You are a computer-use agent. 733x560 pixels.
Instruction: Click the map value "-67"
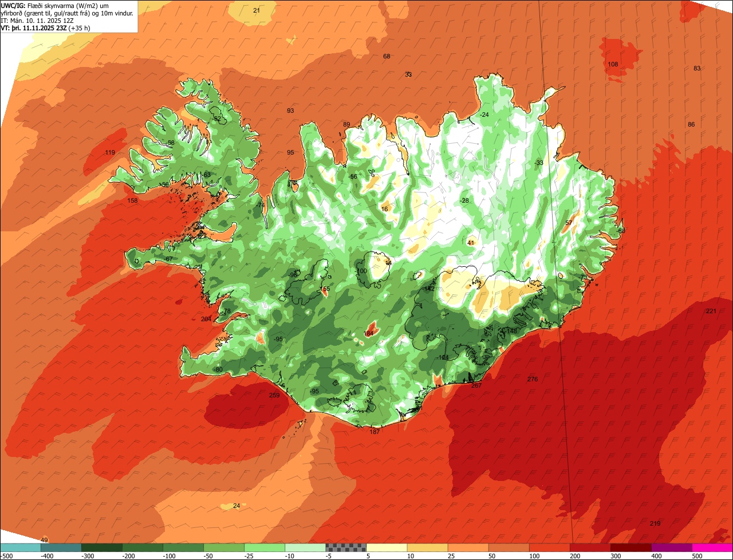(x=168, y=259)
